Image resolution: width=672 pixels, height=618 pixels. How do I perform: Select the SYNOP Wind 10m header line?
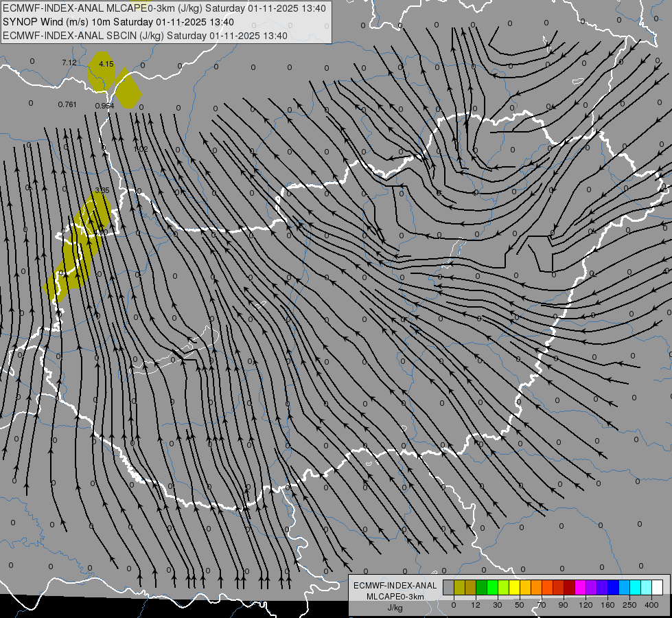[x=118, y=22]
